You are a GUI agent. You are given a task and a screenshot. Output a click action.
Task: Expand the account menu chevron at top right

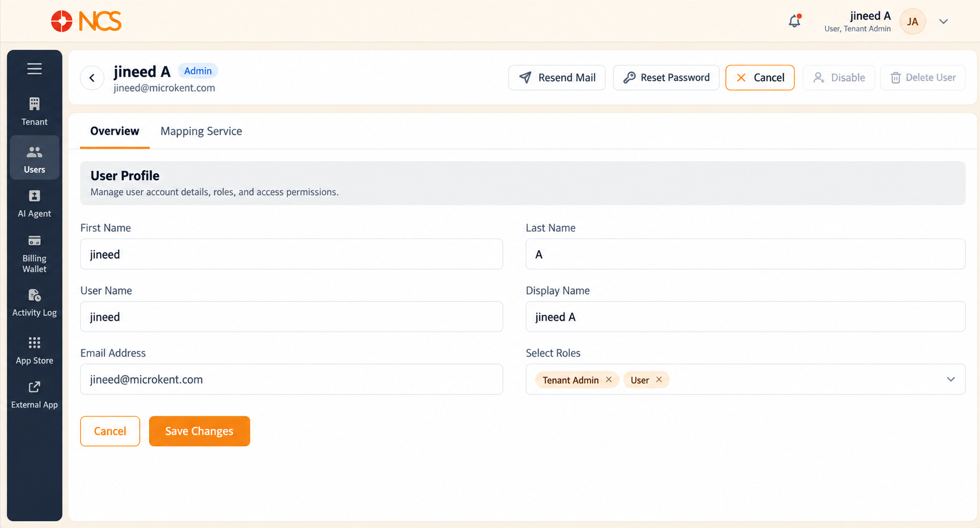(943, 22)
